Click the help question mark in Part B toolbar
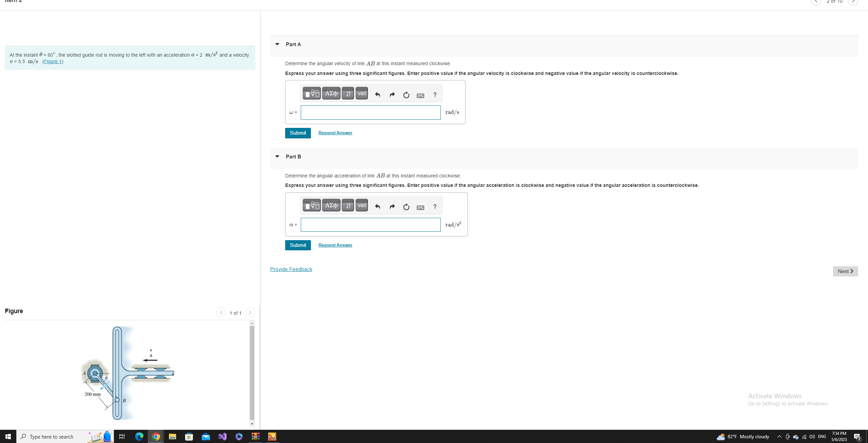The image size is (868, 443). (x=435, y=207)
